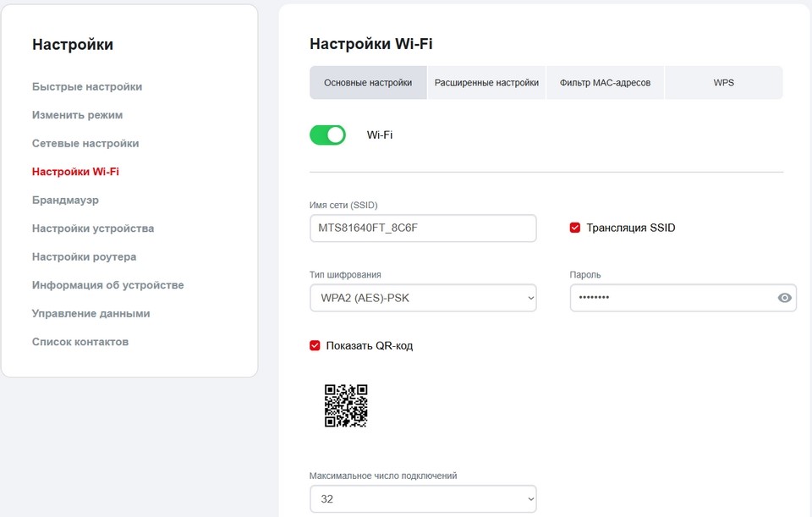
Task: Open the Тип шифрования dropdown
Action: (423, 298)
